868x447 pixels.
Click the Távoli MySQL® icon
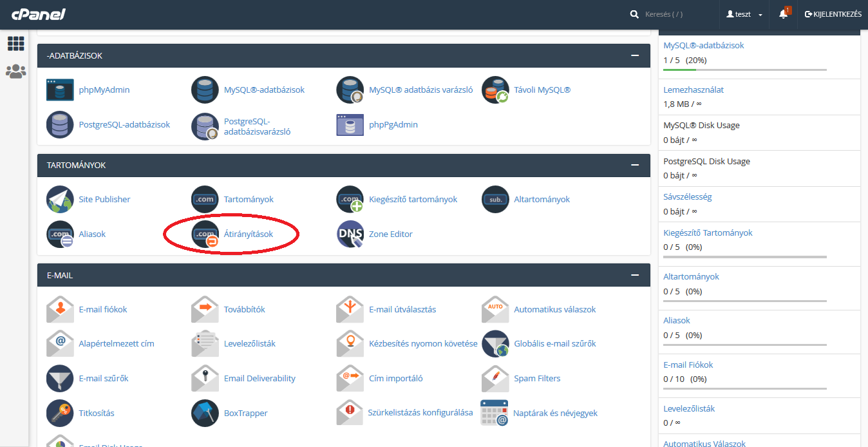pos(496,90)
